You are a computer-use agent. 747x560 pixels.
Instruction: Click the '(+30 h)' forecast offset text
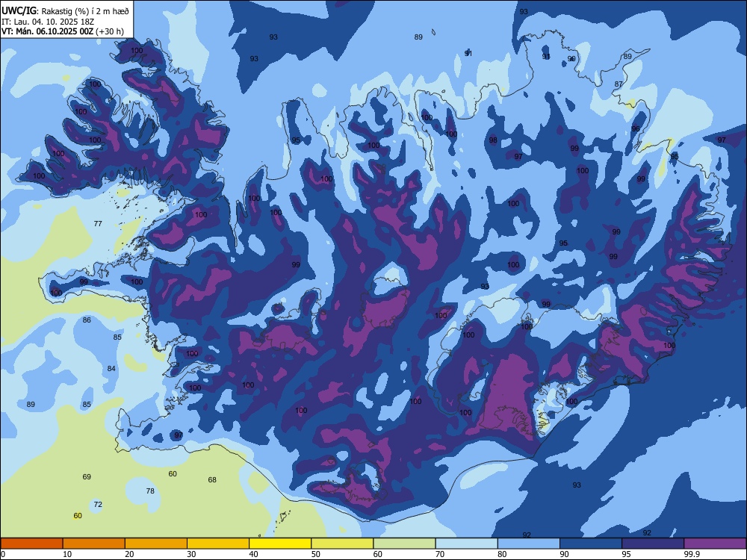click(110, 31)
